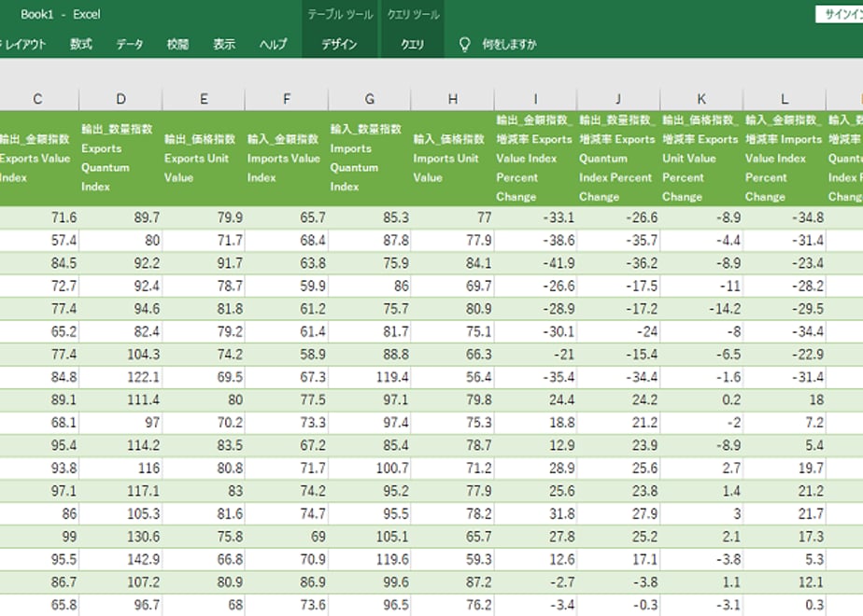Select cell with value -33.1
The height and width of the screenshot is (616, 863).
(535, 217)
